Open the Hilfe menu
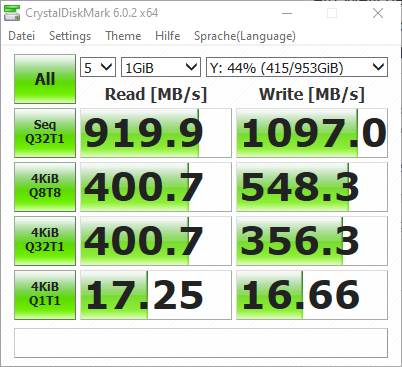 tap(168, 36)
